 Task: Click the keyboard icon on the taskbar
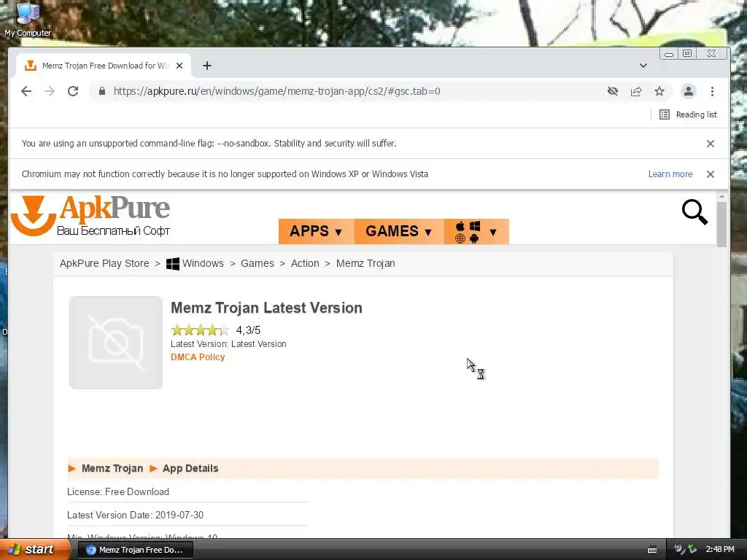652,550
